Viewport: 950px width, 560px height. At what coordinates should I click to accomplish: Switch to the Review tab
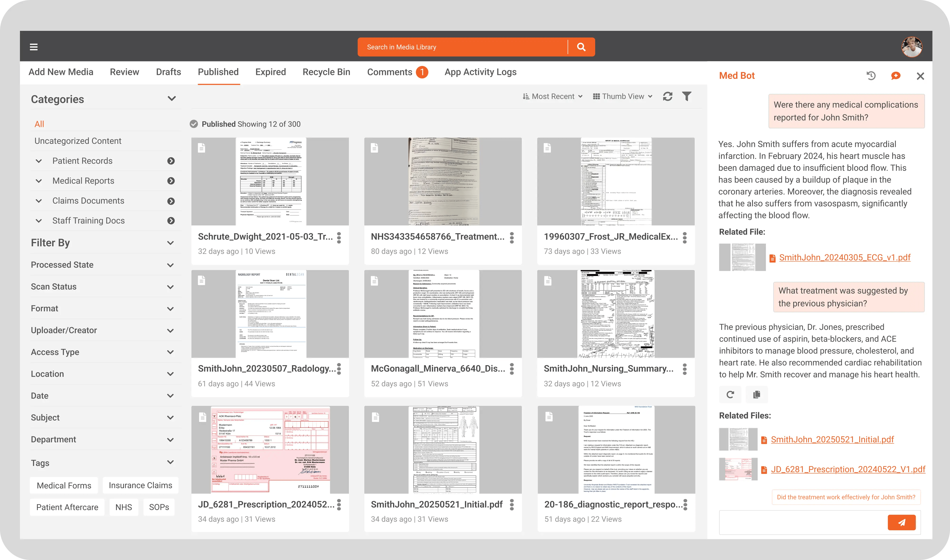[125, 72]
